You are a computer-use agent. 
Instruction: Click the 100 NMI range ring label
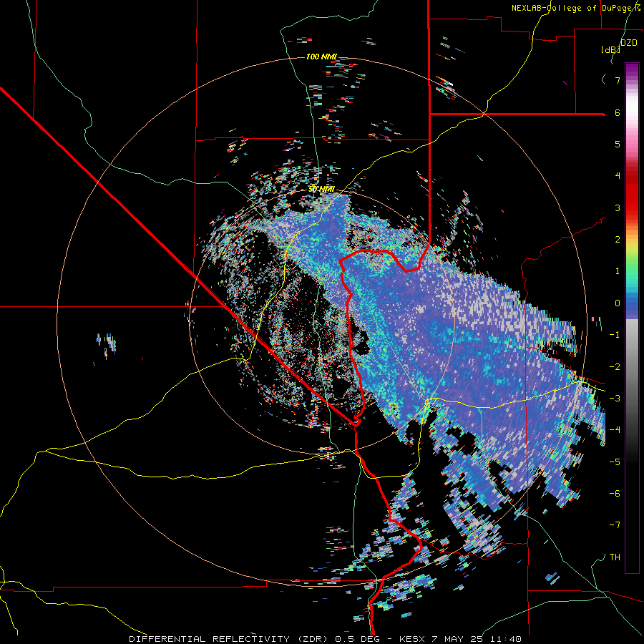(321, 57)
